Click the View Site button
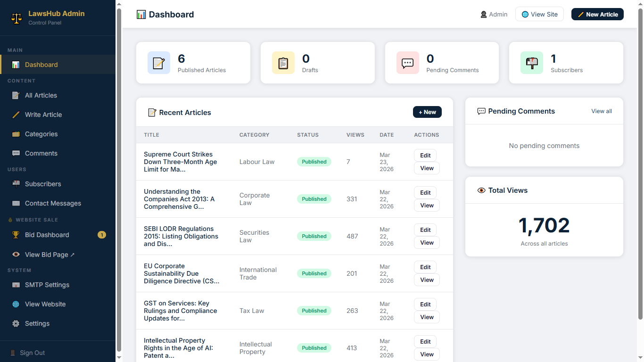Viewport: 644px width, 362px height. coord(539,14)
